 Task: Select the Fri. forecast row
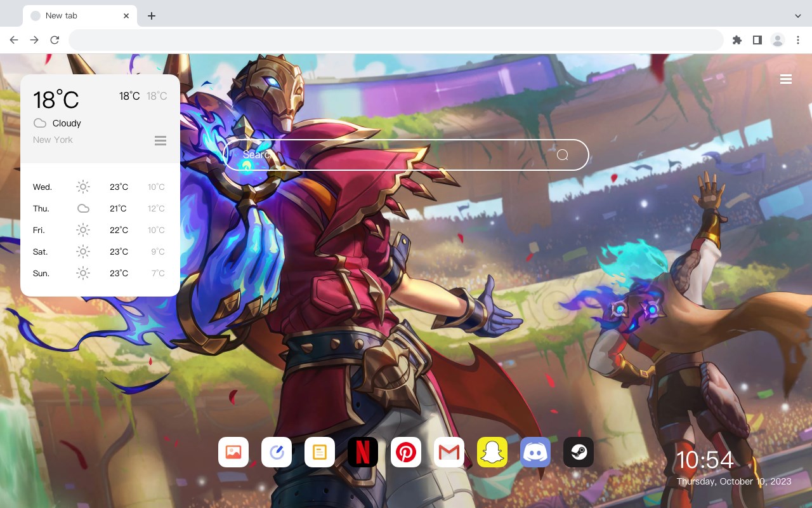[x=100, y=230]
